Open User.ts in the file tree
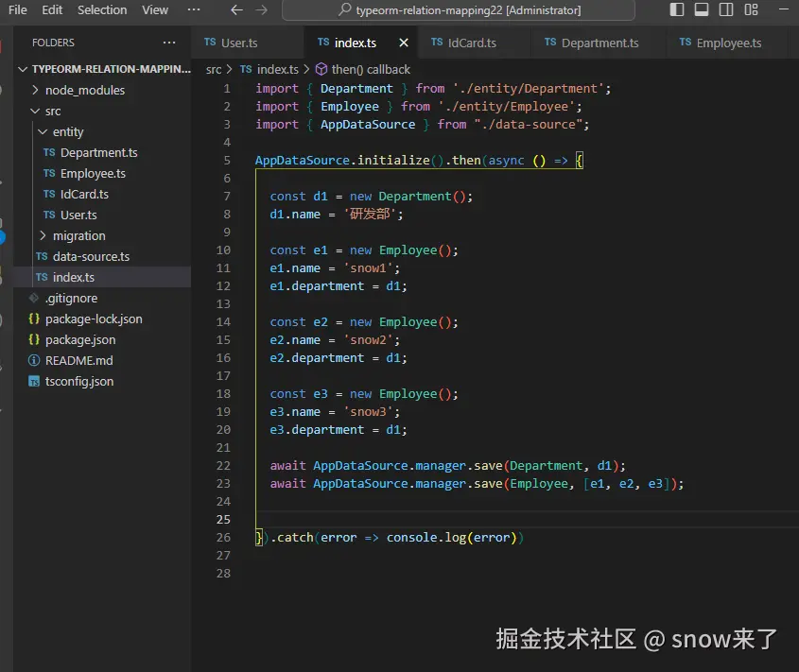Viewport: 799px width, 672px height. coord(102,215)
